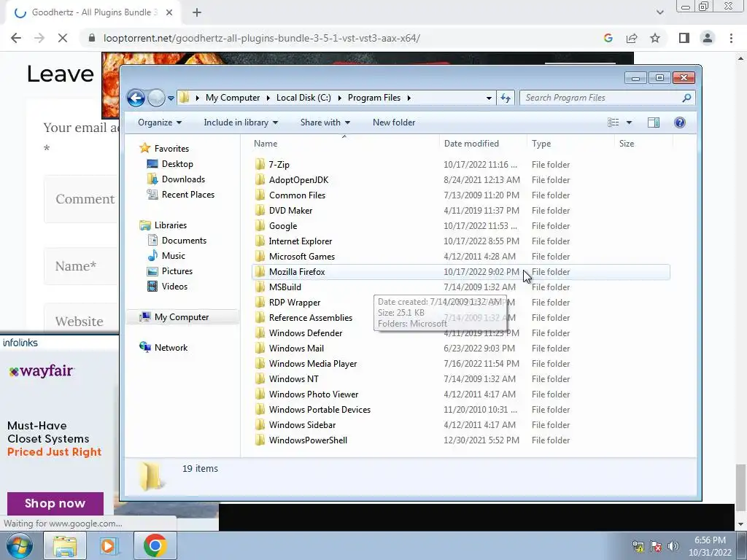Click the refresh button beside address bar
The image size is (747, 560).
click(x=506, y=98)
